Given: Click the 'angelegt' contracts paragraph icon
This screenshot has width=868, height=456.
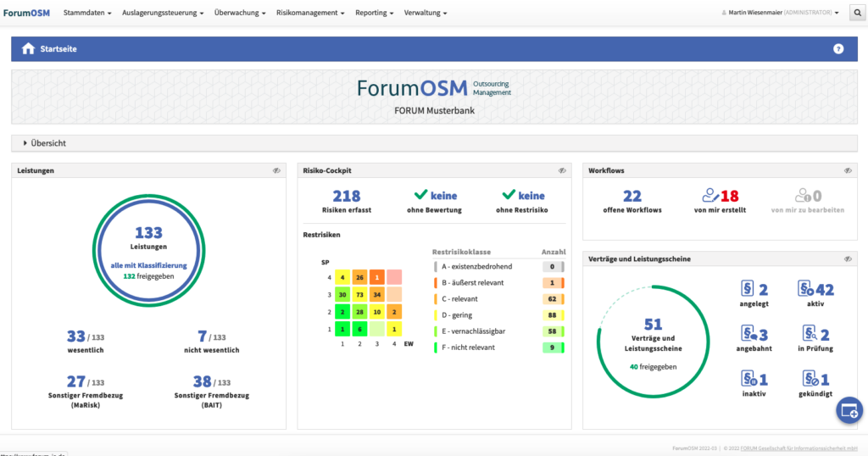Looking at the screenshot, I should [748, 290].
